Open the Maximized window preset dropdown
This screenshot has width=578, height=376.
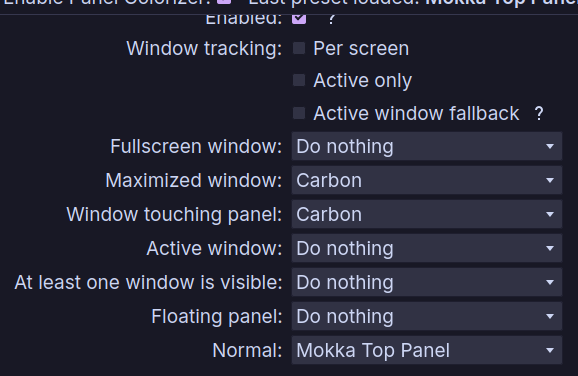[x=427, y=180]
